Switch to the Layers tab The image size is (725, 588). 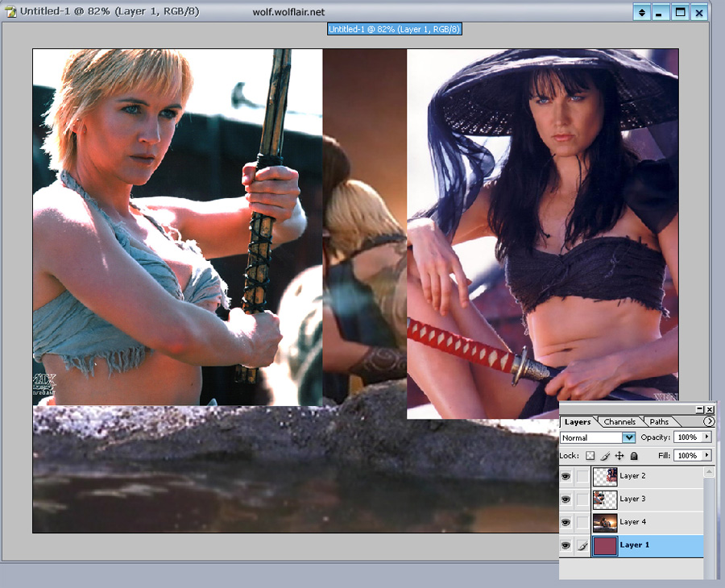(x=578, y=421)
